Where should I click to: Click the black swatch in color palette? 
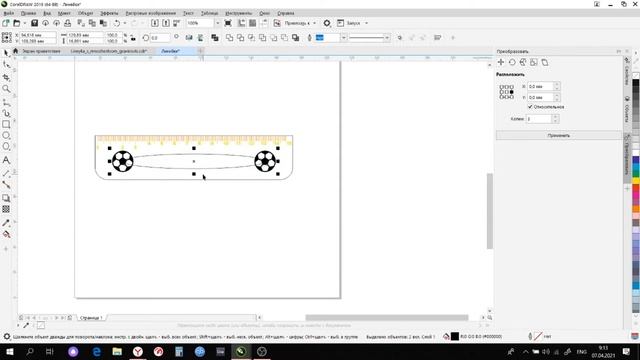(x=636, y=83)
